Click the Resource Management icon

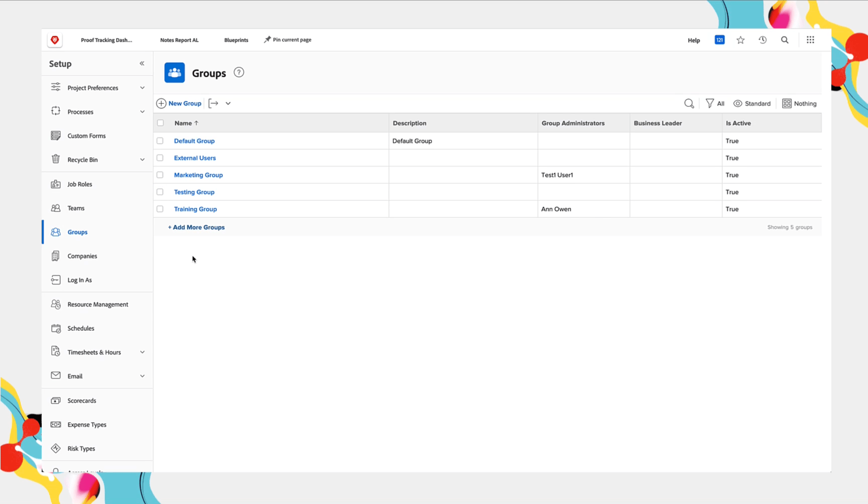tap(56, 304)
